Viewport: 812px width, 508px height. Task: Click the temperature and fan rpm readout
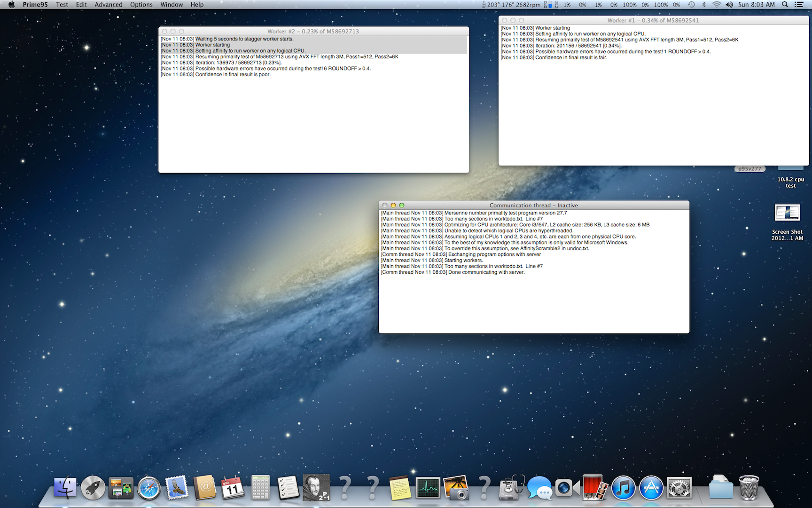click(511, 5)
